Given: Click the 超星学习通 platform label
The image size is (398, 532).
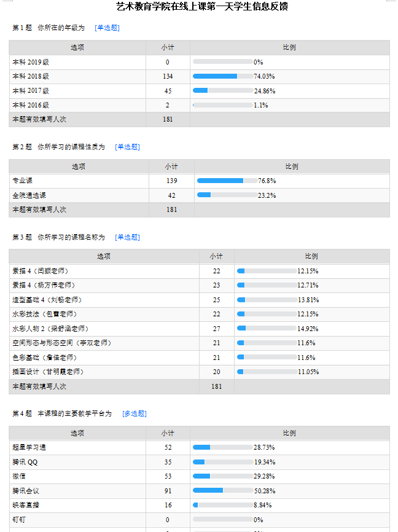Looking at the screenshot, I should pos(29,447).
